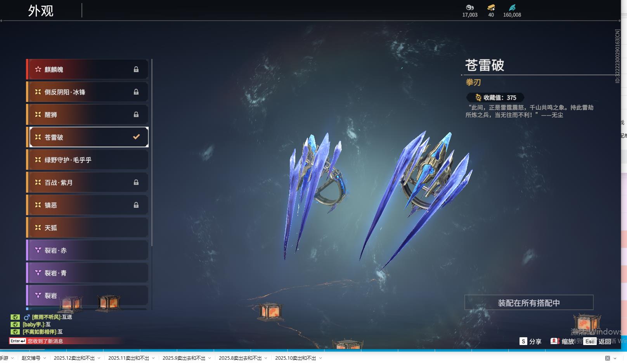Image resolution: width=627 pixels, height=364 pixels.
Task: Click the lock icon on 百战·紫月 row
Action: [x=136, y=182]
